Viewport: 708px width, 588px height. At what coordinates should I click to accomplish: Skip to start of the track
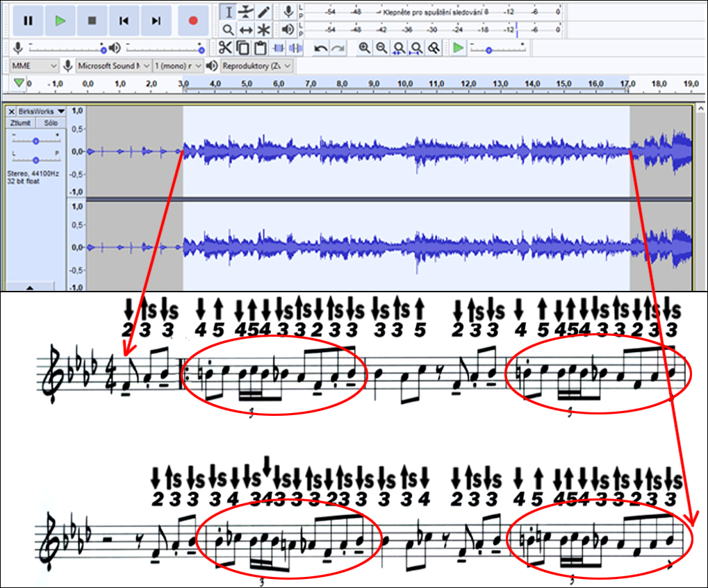124,21
